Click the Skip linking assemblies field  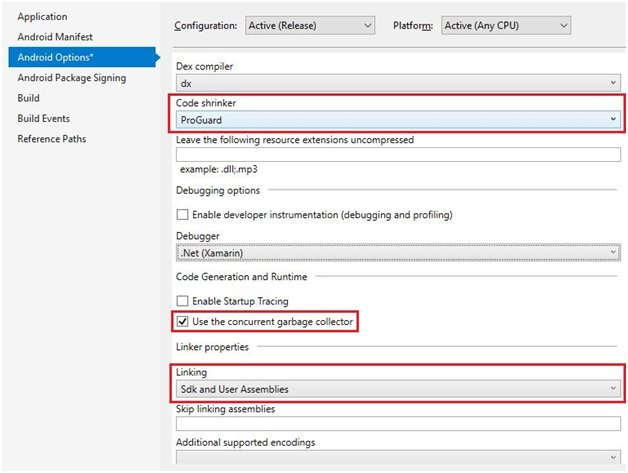(x=397, y=424)
